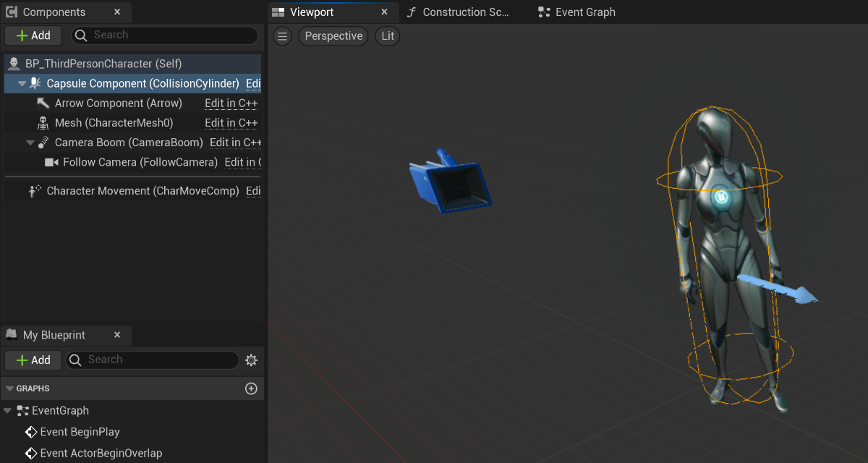Collapse the Capsule Component tree node
868x463 pixels.
[x=22, y=84]
